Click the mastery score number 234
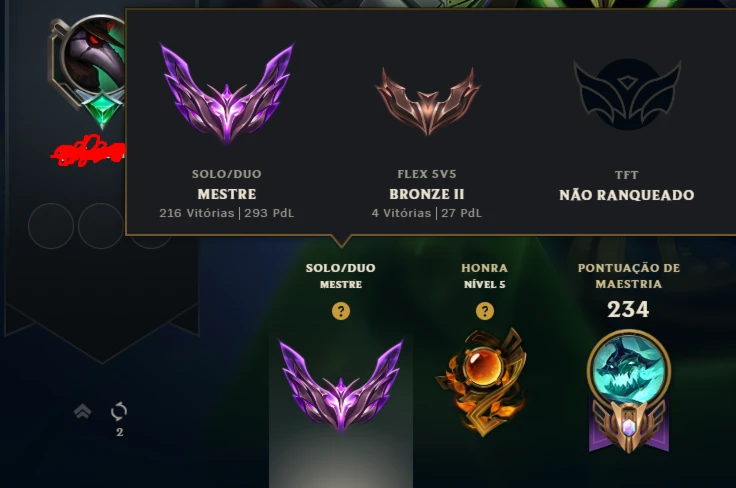This screenshot has width=736, height=488. click(628, 309)
